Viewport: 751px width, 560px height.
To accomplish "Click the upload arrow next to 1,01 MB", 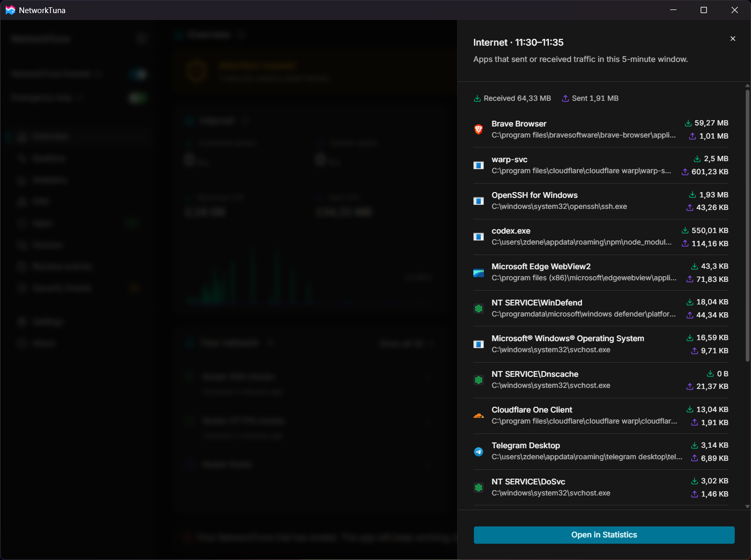I will coord(693,136).
